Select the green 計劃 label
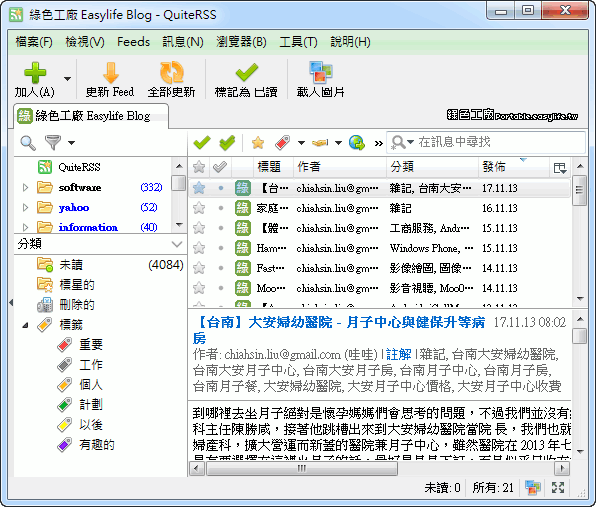This screenshot has height=507, width=596. [x=90, y=405]
